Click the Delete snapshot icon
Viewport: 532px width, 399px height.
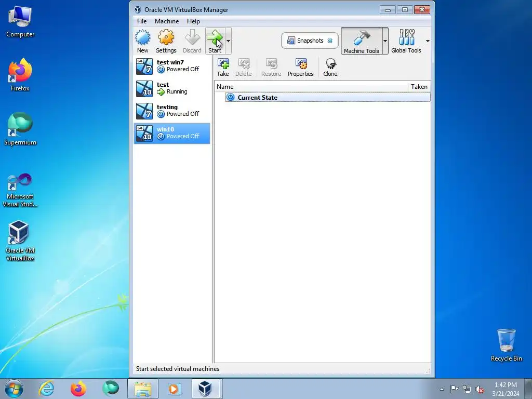tap(244, 67)
